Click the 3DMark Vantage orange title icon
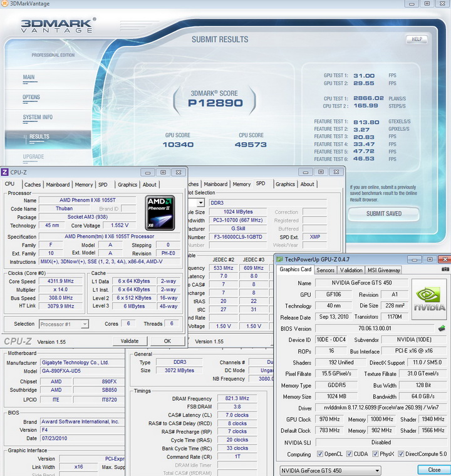 click(4, 3)
